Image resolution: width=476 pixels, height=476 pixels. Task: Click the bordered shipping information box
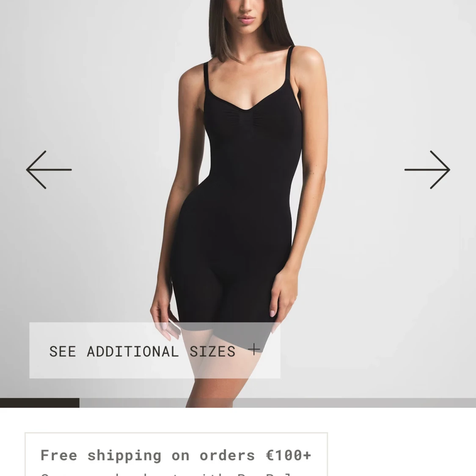click(176, 454)
